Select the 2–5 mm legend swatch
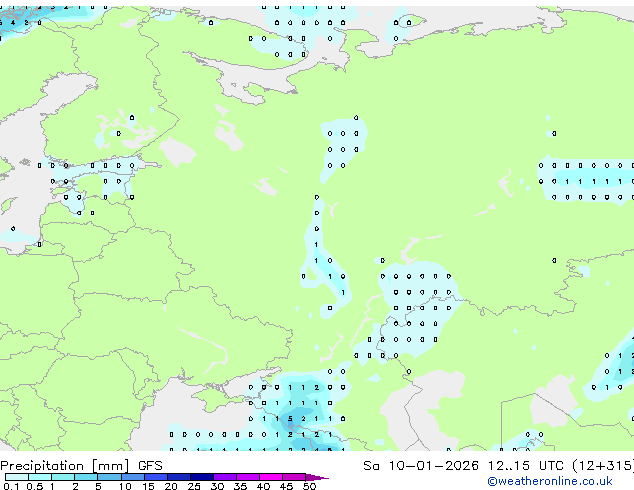The width and height of the screenshot is (634, 490). coord(86,477)
